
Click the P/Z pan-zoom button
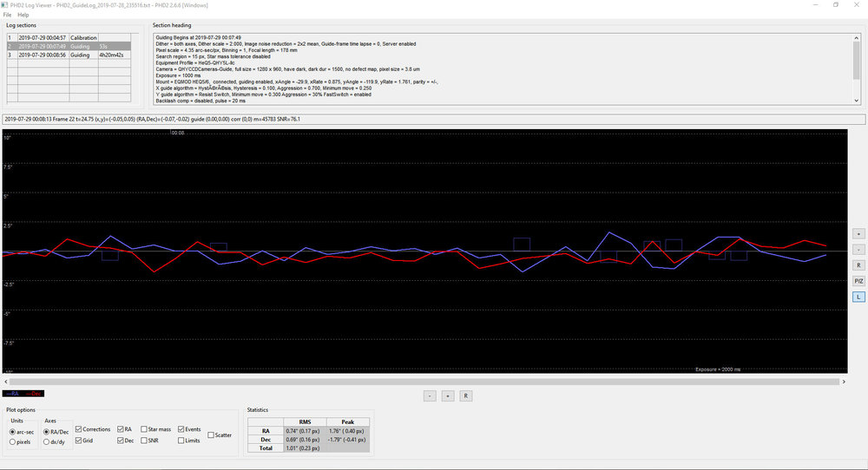(858, 281)
